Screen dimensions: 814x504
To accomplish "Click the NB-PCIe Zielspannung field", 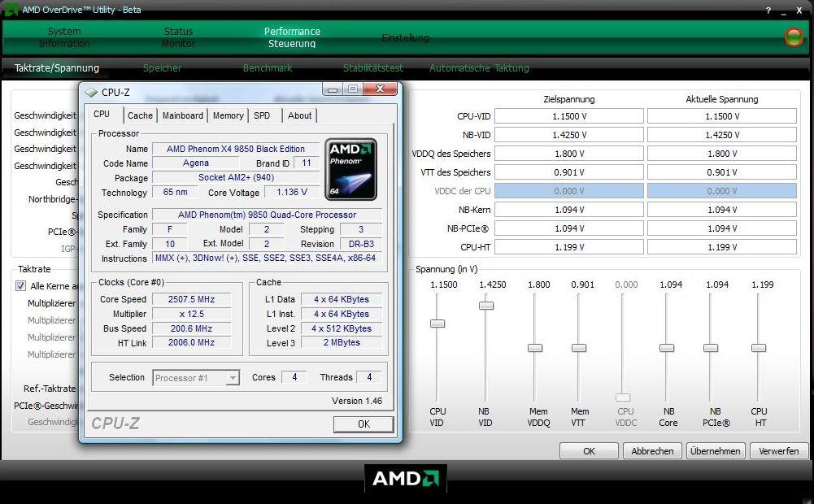I will tap(569, 228).
